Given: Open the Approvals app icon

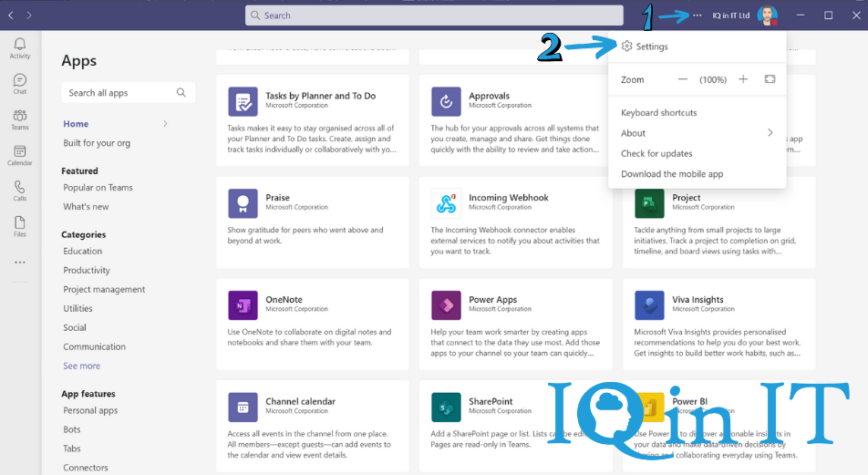Looking at the screenshot, I should 446,101.
